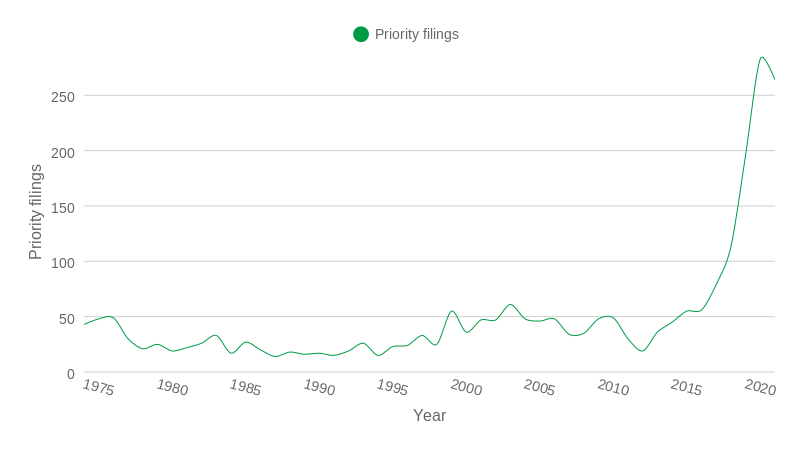Click the green Priority filings legend dot

361,34
